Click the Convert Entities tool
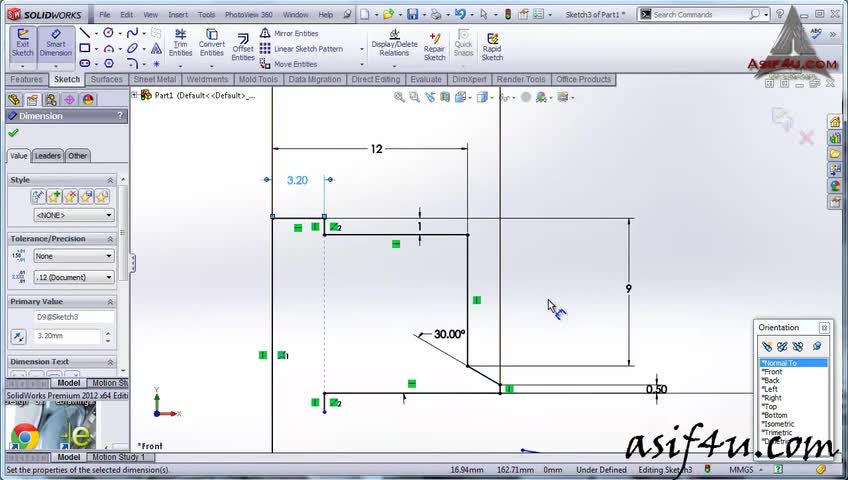 point(211,43)
